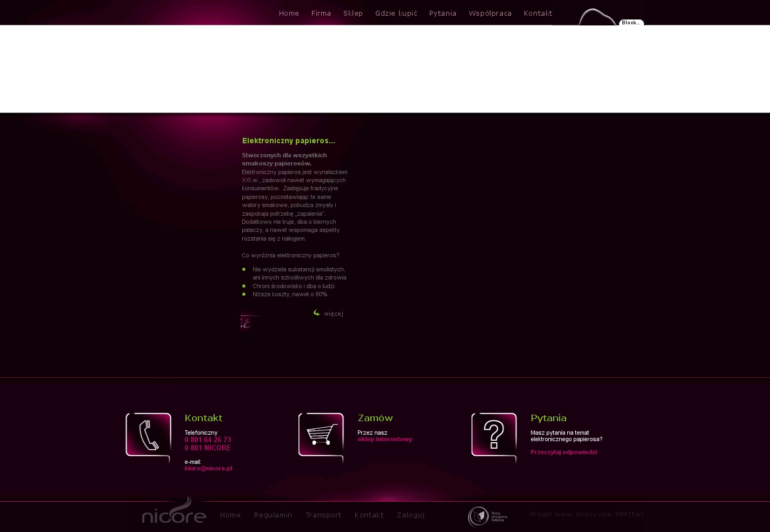Click the 'Co wyróżnia elektroniczny papieros?' text

coord(290,255)
